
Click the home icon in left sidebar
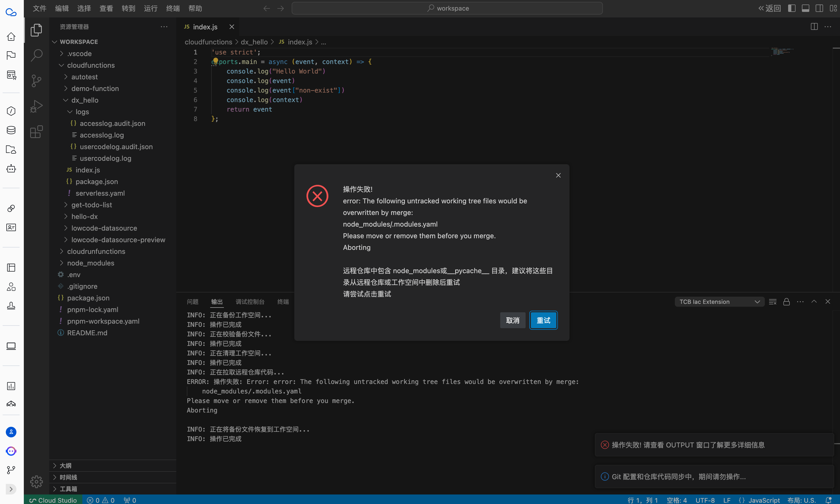tap(11, 36)
